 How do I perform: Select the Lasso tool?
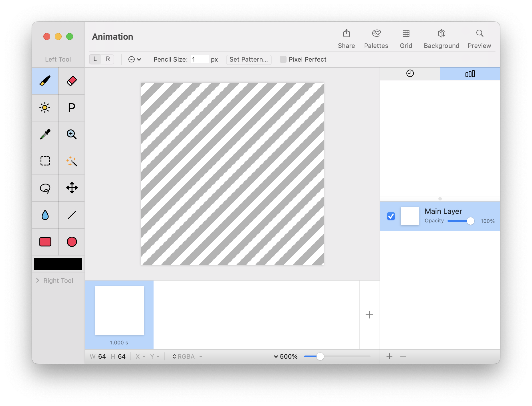45,188
